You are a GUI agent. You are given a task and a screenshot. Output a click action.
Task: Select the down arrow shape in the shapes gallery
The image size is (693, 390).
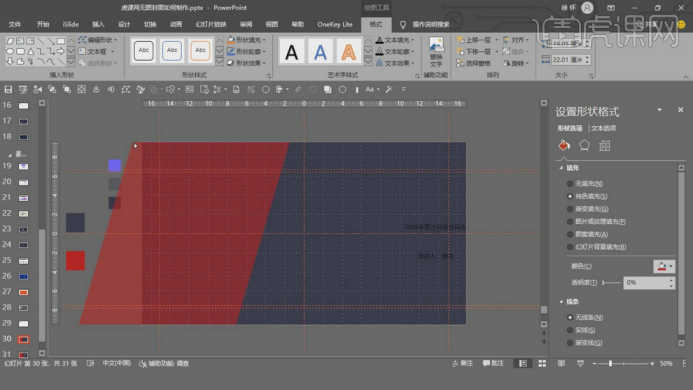tap(10, 62)
